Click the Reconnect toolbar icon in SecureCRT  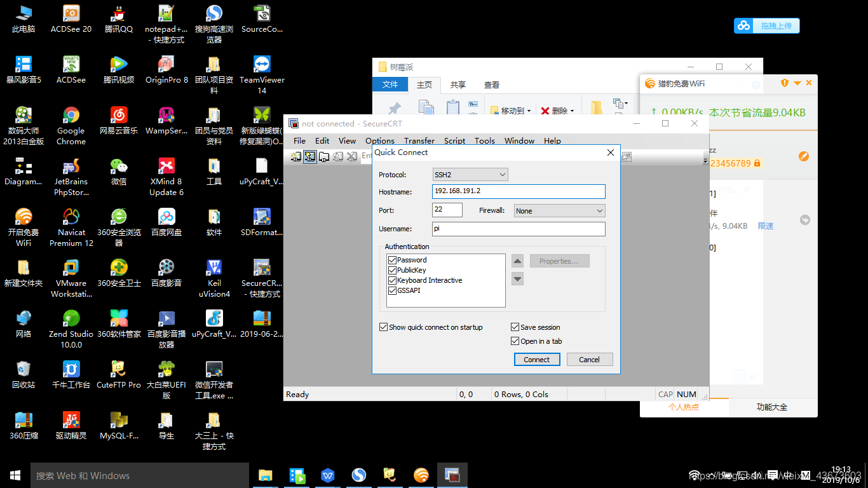338,156
